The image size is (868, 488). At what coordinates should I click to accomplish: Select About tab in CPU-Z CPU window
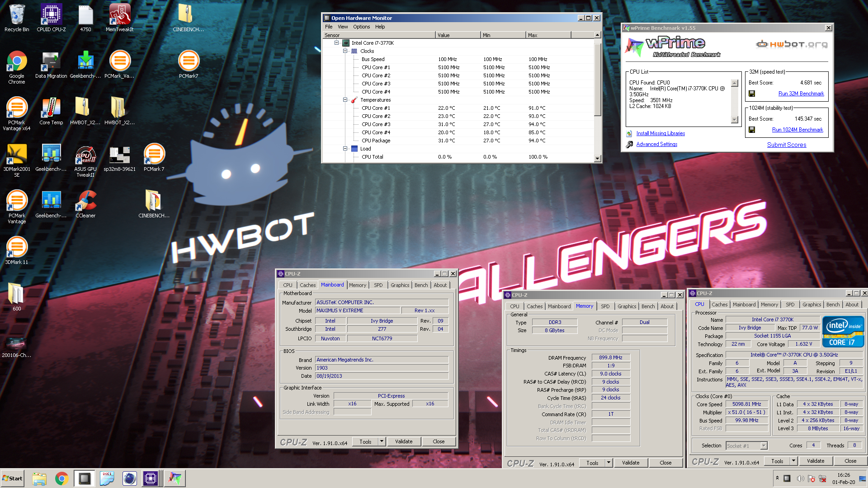click(x=852, y=305)
